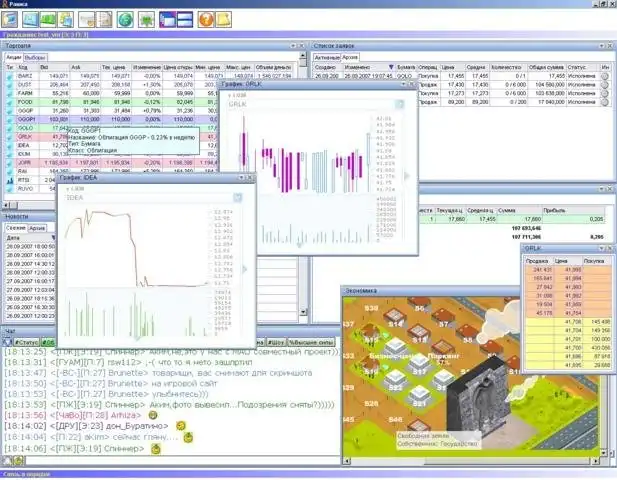This screenshot has width=617, height=480.
Task: Sort trading table by Bid column
Action: pos(54,67)
